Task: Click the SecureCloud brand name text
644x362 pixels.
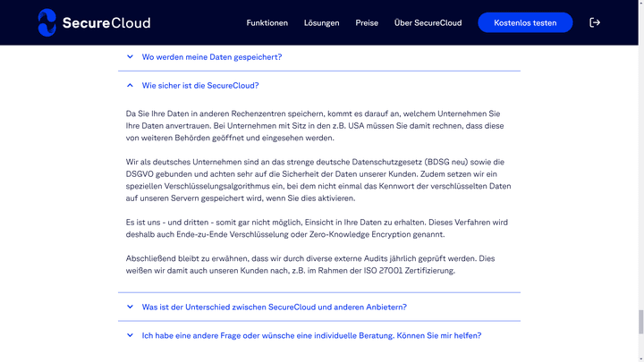Action: pyautogui.click(x=106, y=23)
